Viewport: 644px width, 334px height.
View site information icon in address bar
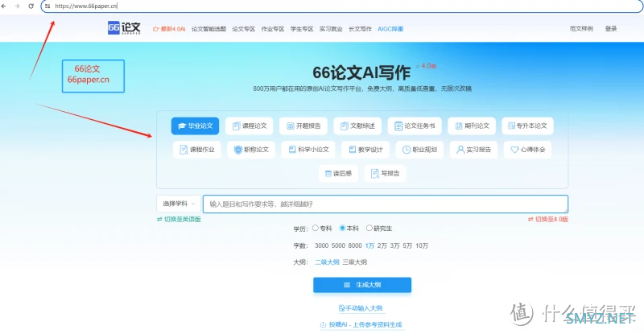(x=47, y=6)
